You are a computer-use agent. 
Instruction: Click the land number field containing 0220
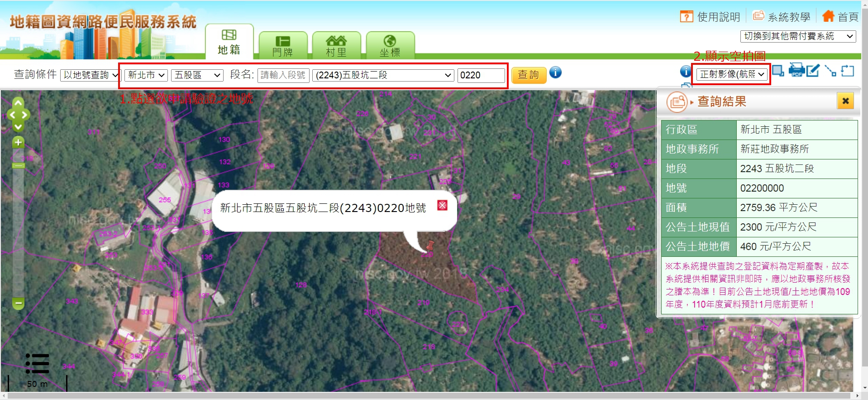point(481,75)
